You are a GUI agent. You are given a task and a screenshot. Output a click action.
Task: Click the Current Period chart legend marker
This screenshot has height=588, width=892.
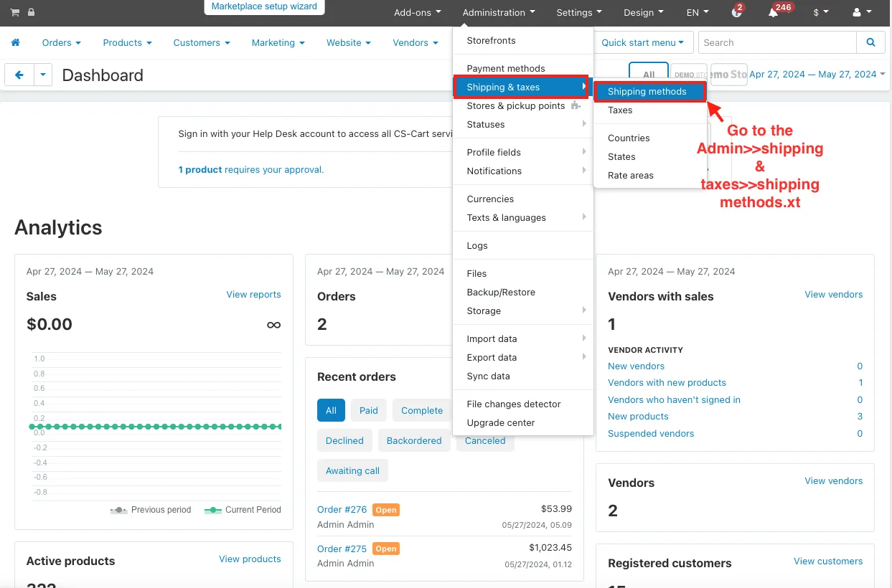pyautogui.click(x=212, y=510)
